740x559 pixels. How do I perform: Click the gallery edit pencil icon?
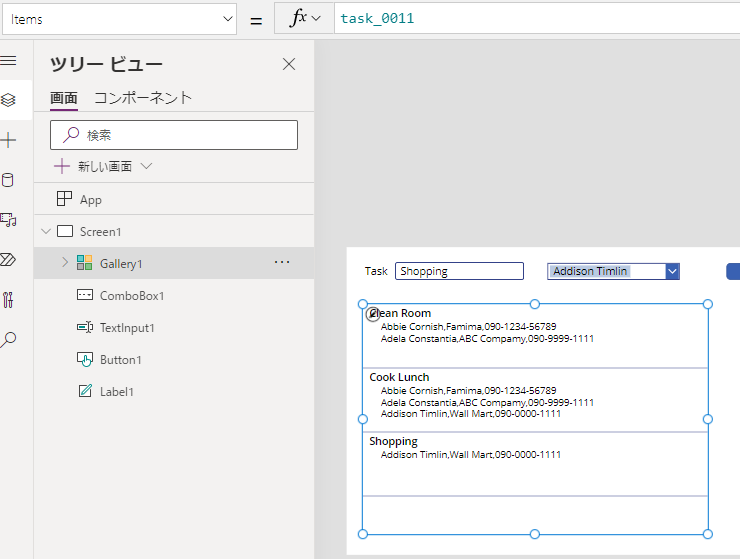[x=373, y=313]
